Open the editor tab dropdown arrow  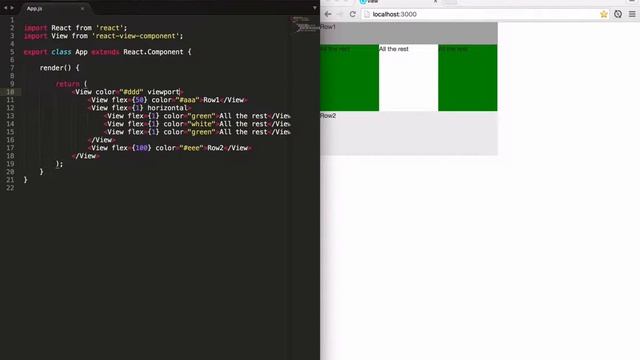[315, 8]
